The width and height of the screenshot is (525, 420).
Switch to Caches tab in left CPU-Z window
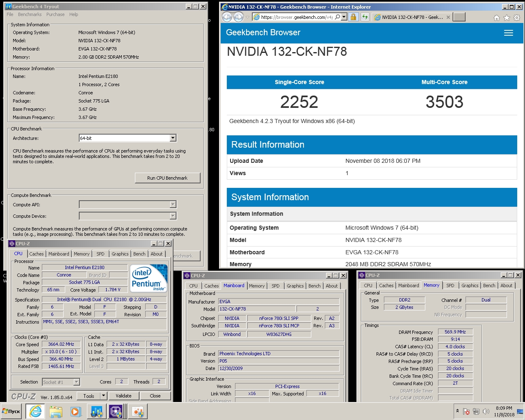tap(37, 254)
